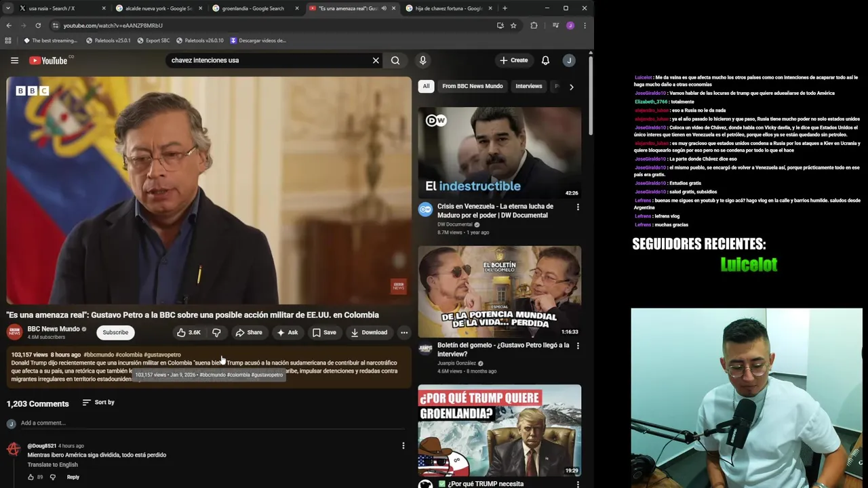Share the video
This screenshot has height=488, width=868.
pos(248,332)
